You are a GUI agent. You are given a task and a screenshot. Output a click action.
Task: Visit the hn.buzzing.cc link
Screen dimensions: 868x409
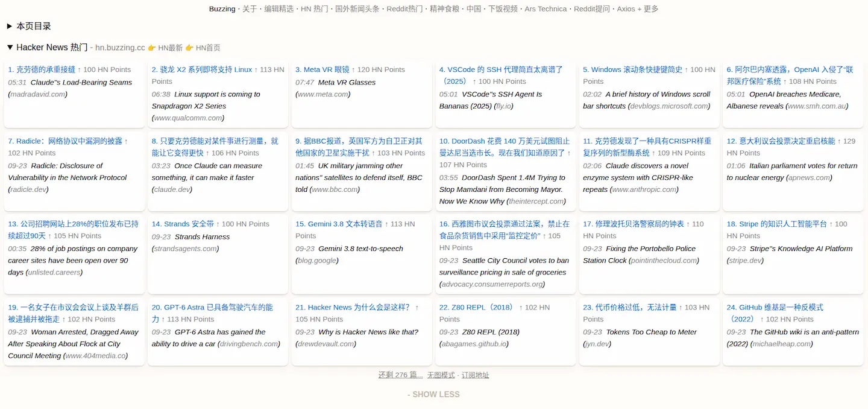coord(120,48)
